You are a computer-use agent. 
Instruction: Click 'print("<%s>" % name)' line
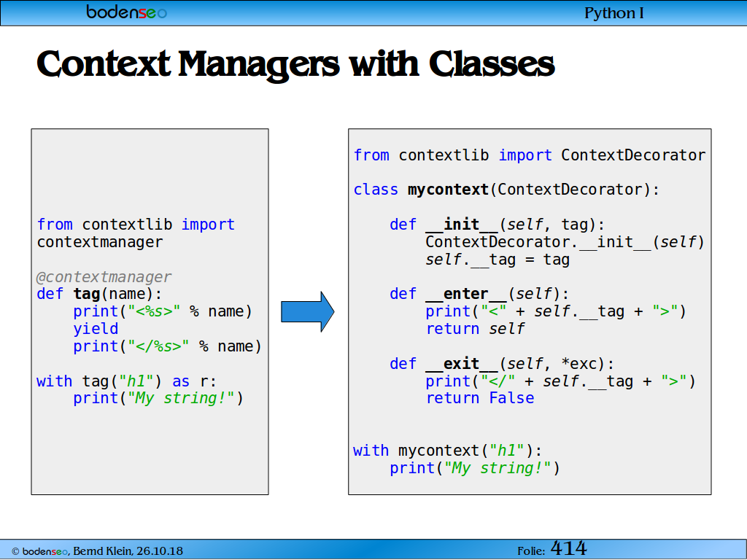coord(163,311)
